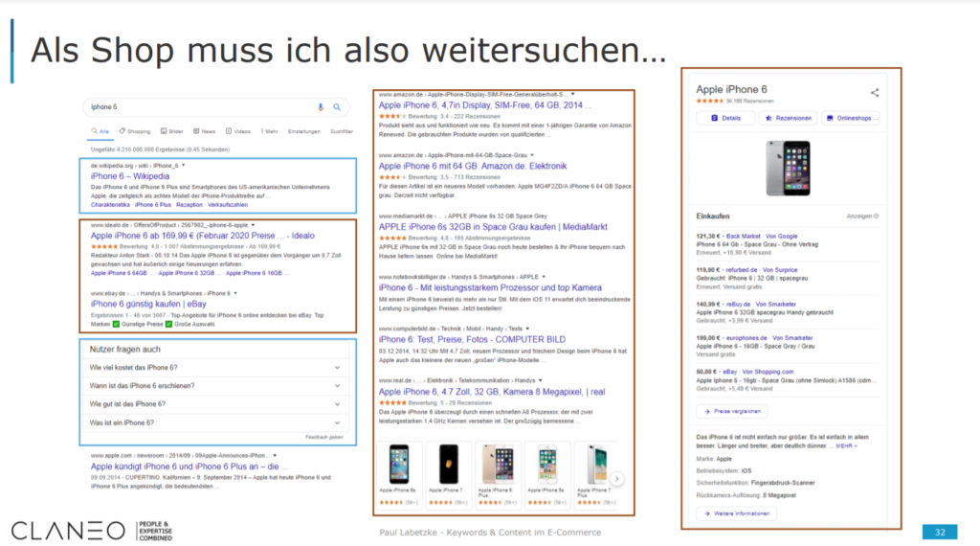This screenshot has height=546, width=980.
Task: Click next arrow in iPhone product carousel
Action: (617, 479)
